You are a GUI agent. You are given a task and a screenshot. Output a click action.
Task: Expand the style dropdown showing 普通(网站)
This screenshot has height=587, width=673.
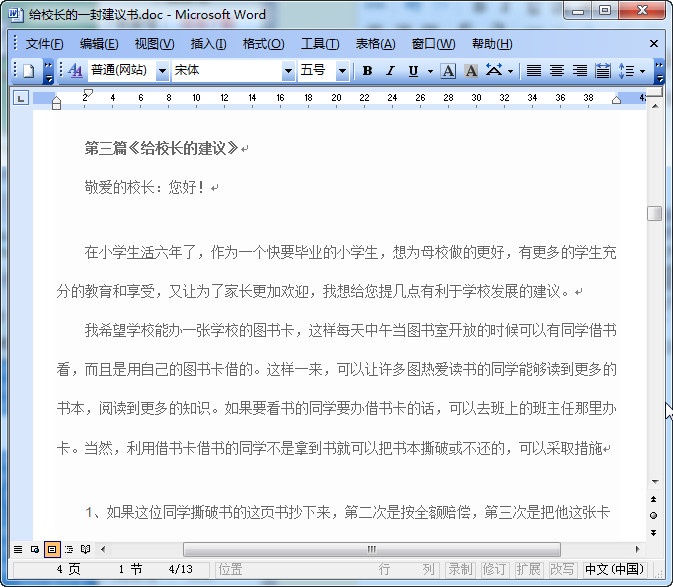tap(162, 71)
